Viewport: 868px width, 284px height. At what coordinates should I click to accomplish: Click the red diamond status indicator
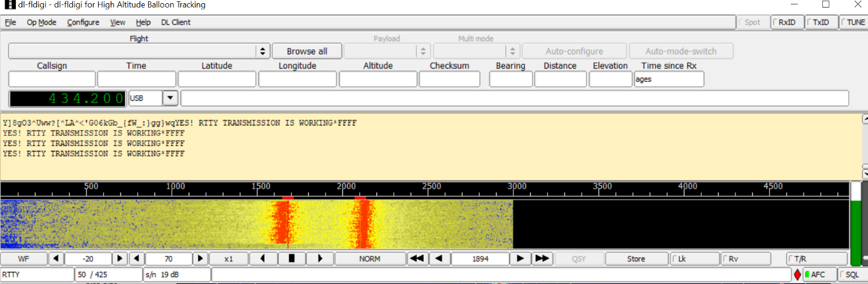(x=797, y=274)
